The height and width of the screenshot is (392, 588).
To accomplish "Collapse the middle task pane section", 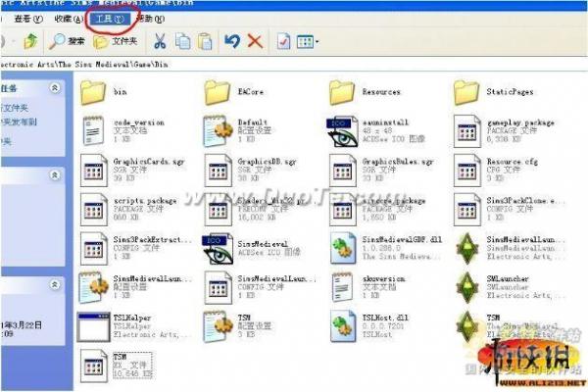I will tap(55, 175).
